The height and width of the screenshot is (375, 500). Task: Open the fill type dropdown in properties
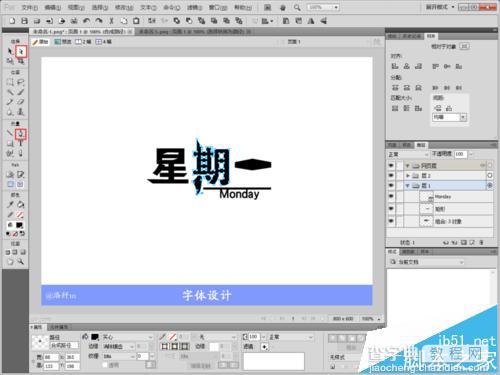click(x=127, y=337)
